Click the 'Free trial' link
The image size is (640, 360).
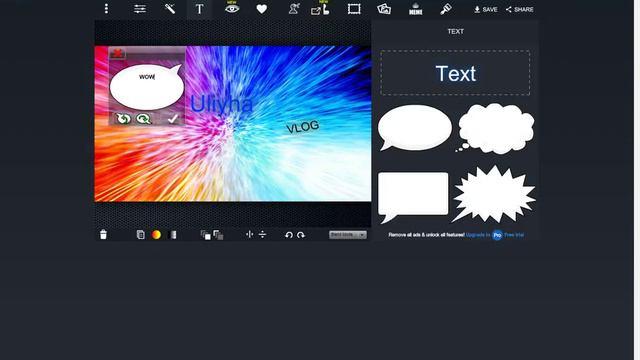click(x=514, y=235)
